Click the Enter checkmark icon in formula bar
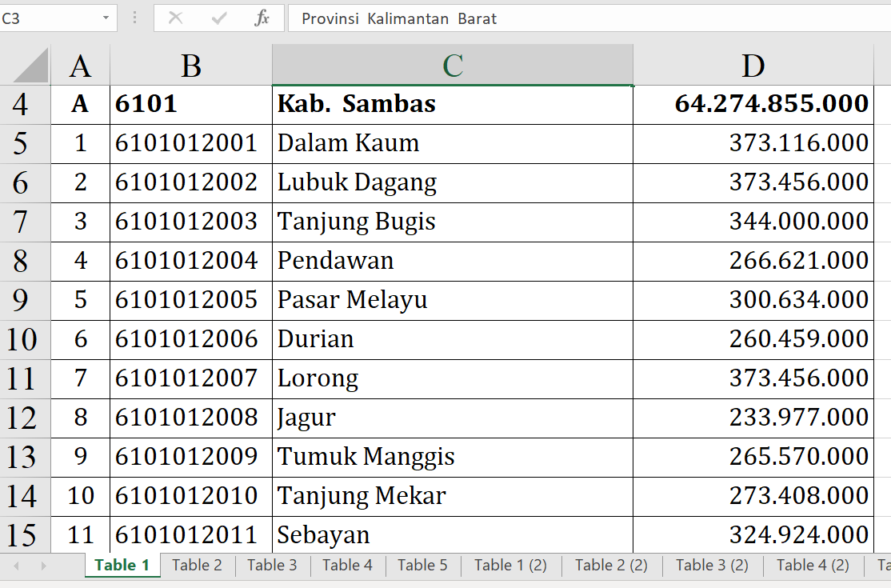The height and width of the screenshot is (588, 891). [219, 18]
